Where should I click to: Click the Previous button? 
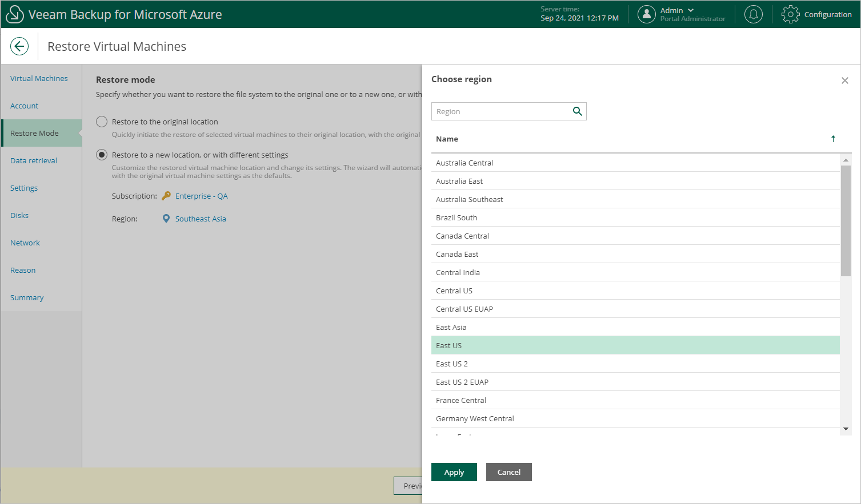(408, 486)
